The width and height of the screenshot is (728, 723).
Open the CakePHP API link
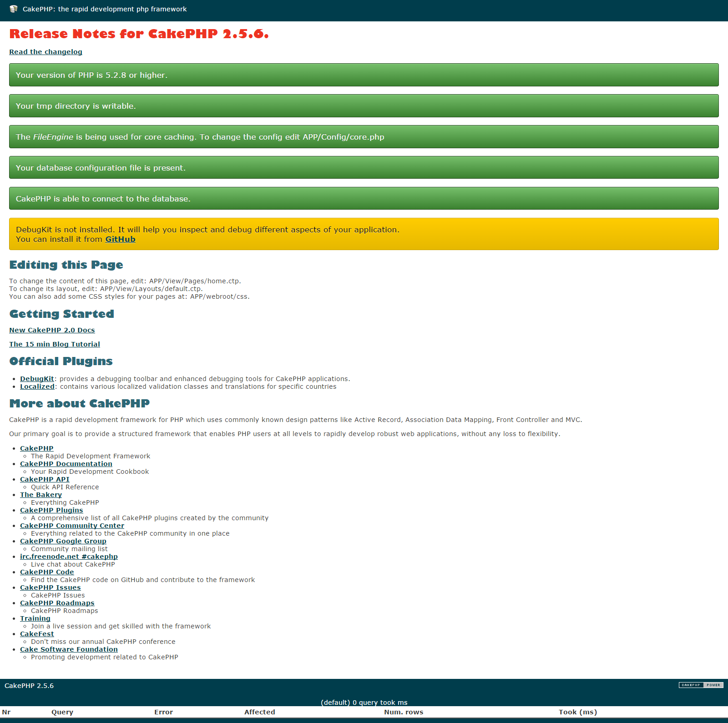click(x=45, y=479)
